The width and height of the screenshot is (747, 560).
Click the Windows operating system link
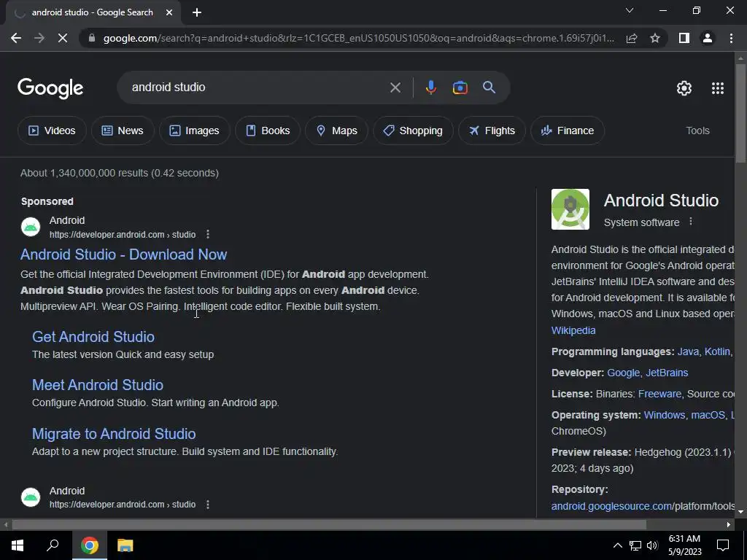click(x=664, y=415)
